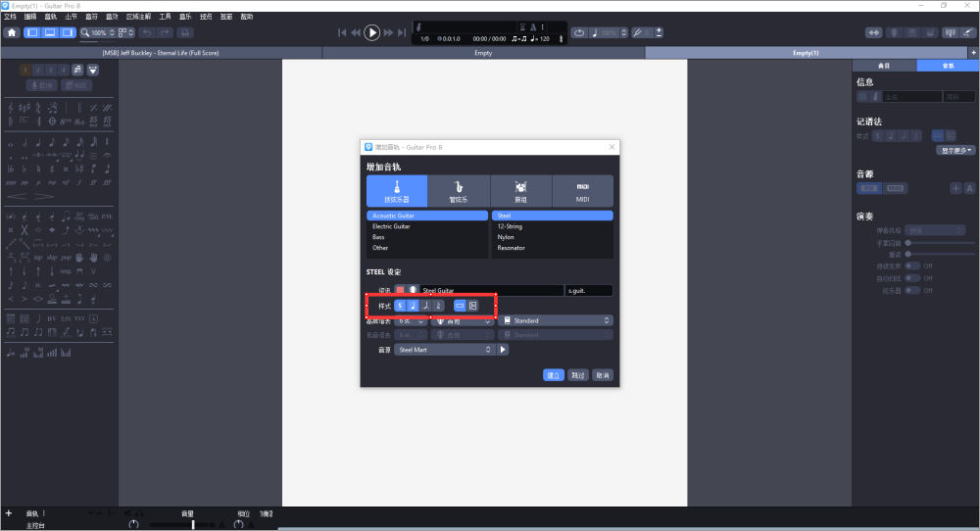980x531 pixels.
Task: Select the plucked strings guitar category
Action: click(x=397, y=190)
